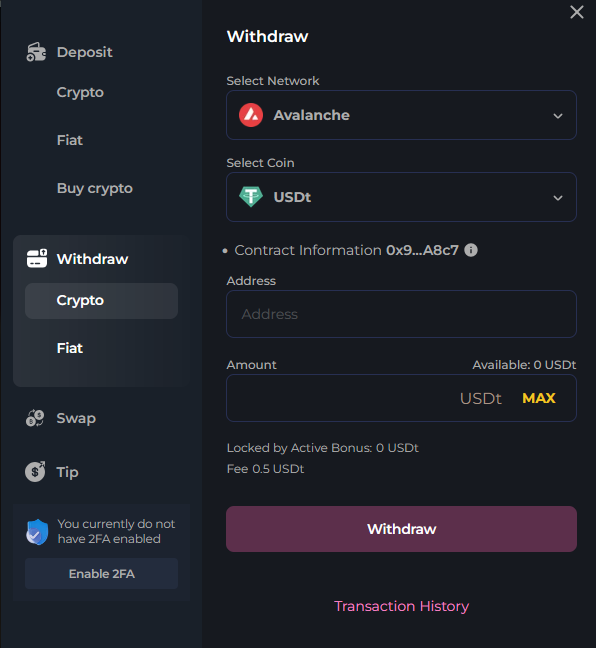Viewport: 596px width, 648px height.
Task: Select Fiat under Withdraw
Action: tap(69, 348)
